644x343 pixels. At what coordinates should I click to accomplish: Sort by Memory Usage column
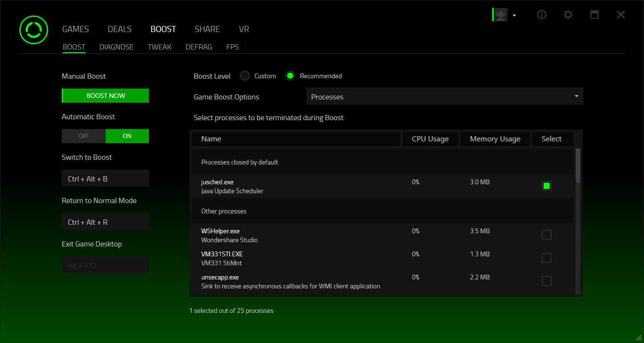[495, 139]
